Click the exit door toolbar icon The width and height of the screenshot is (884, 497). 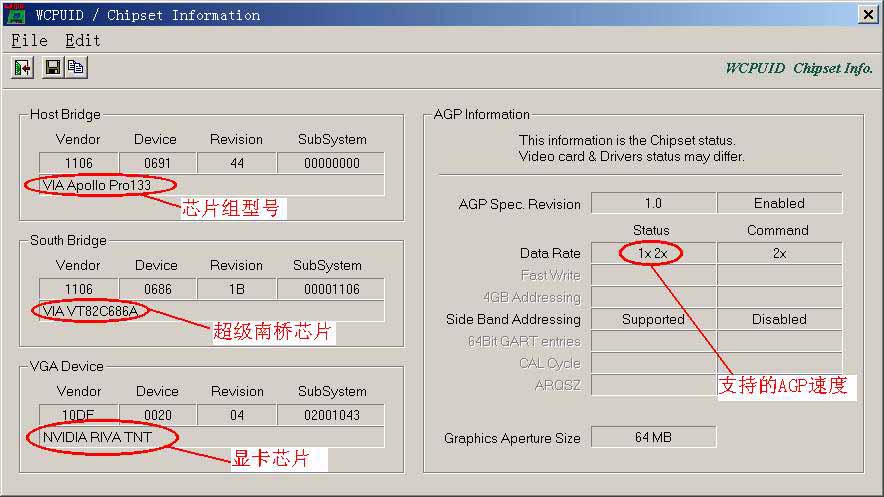[22, 67]
